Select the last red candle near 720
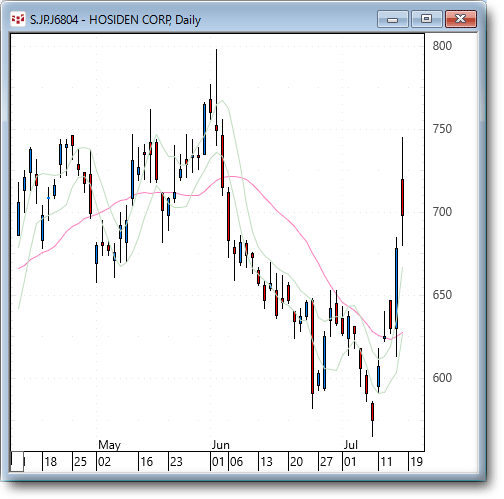 pos(402,197)
